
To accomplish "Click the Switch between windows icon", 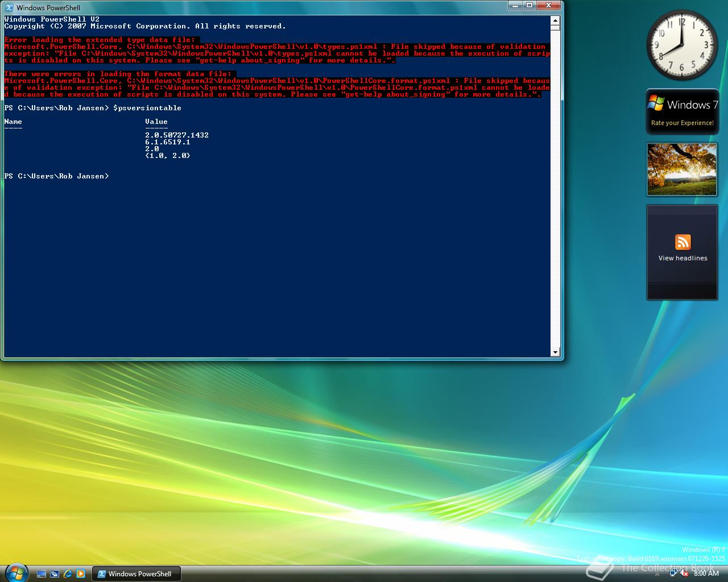I will [55, 574].
